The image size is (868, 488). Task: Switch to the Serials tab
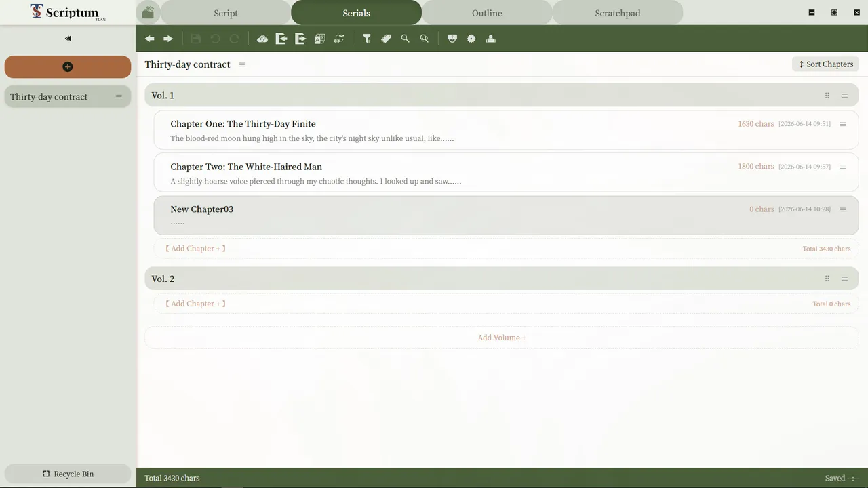click(x=356, y=13)
